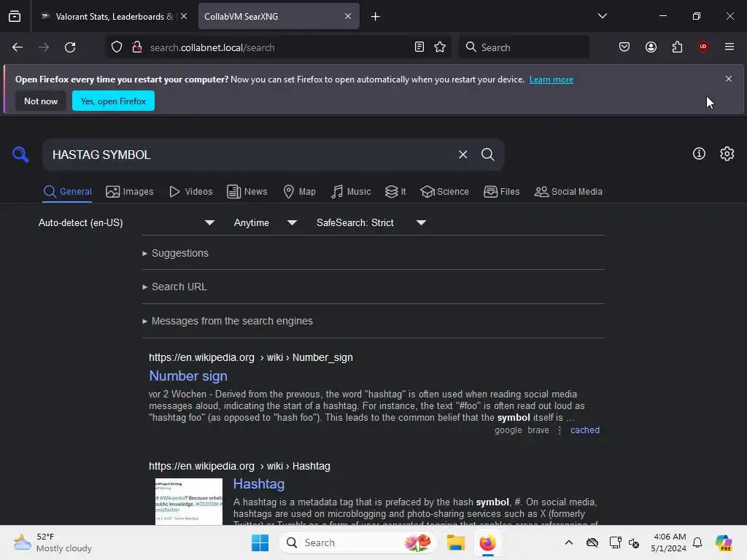Go back to the previous page
747x560 pixels.
pyautogui.click(x=18, y=47)
